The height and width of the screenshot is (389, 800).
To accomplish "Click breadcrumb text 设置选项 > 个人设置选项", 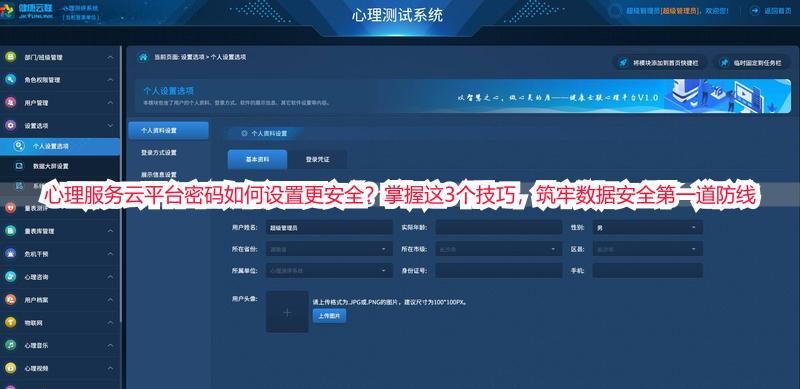I will (x=213, y=57).
